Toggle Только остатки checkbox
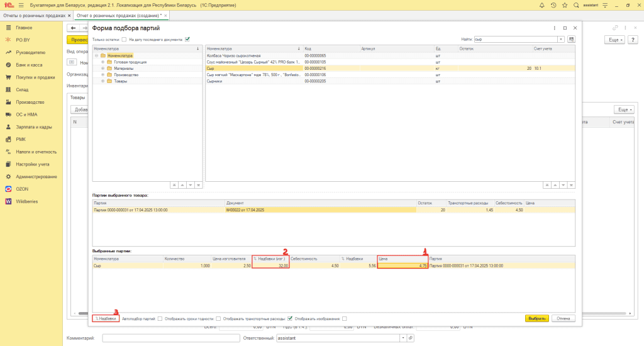 (124, 40)
